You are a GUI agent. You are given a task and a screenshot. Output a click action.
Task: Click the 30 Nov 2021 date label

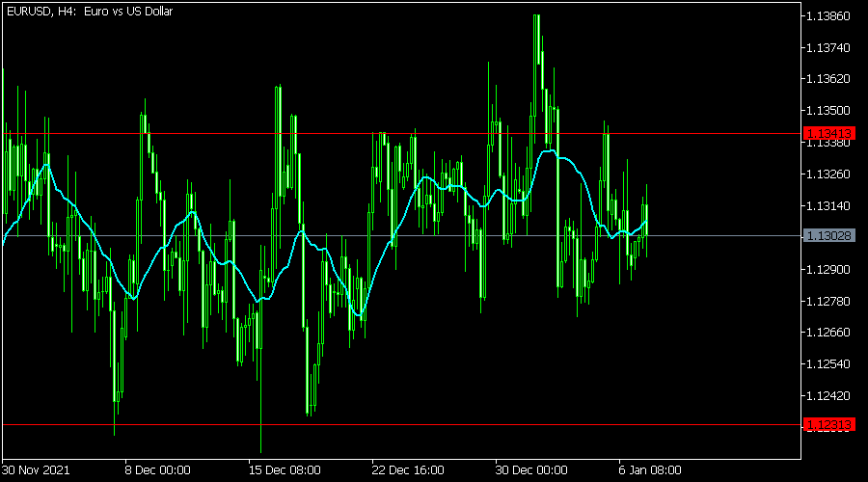36,470
